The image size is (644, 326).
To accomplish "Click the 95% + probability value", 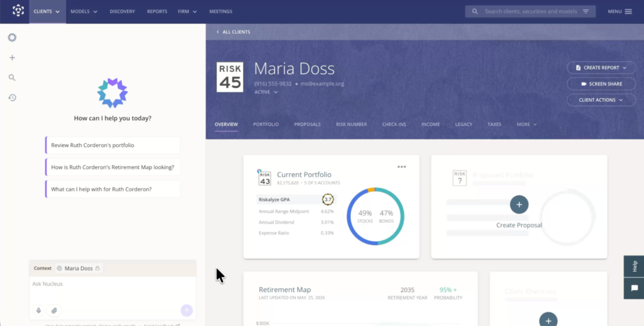I will 448,290.
